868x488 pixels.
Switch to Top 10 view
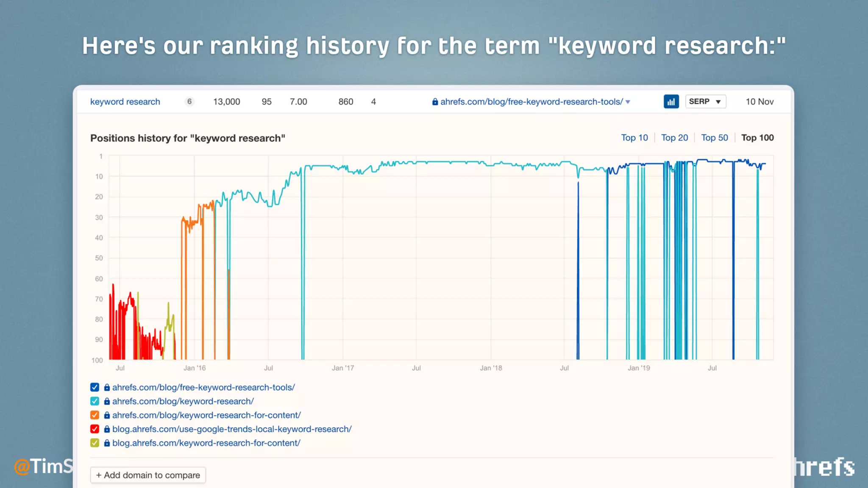(x=634, y=138)
